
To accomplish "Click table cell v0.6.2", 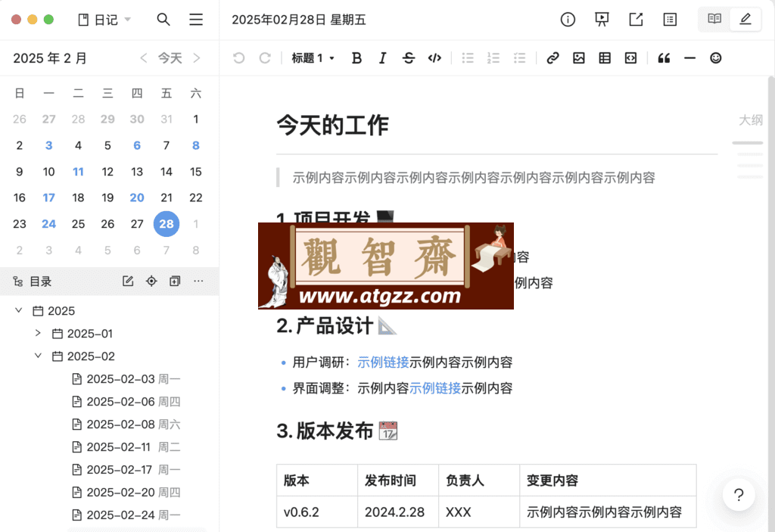I will [317, 512].
